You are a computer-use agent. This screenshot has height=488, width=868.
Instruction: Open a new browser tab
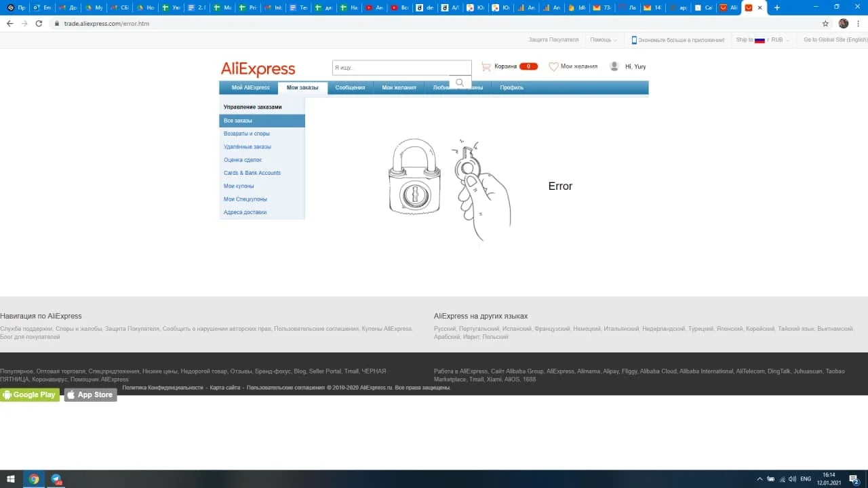coord(777,7)
